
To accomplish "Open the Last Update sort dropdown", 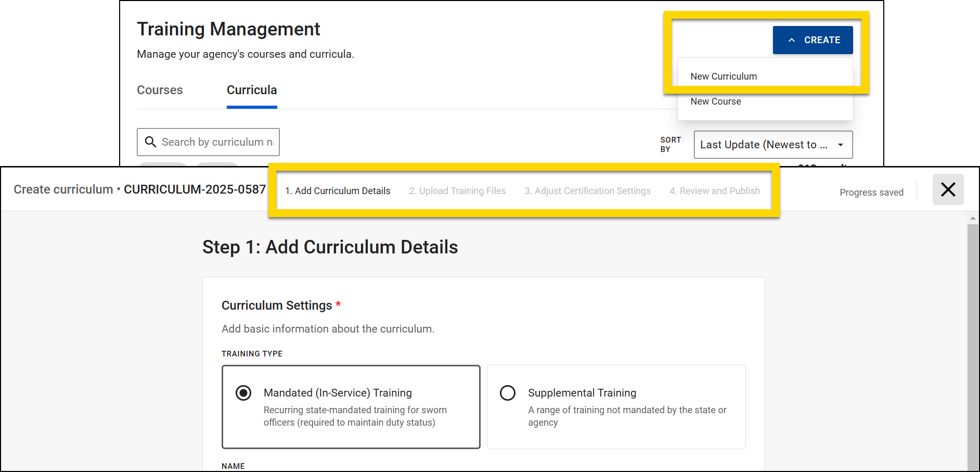I will point(773,145).
